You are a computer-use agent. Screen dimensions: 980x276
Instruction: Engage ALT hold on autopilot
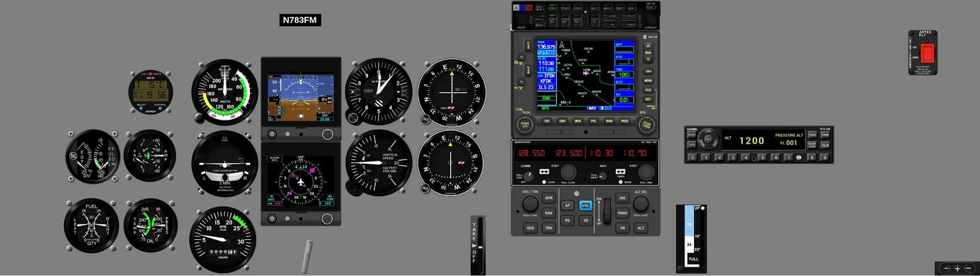pos(641,228)
